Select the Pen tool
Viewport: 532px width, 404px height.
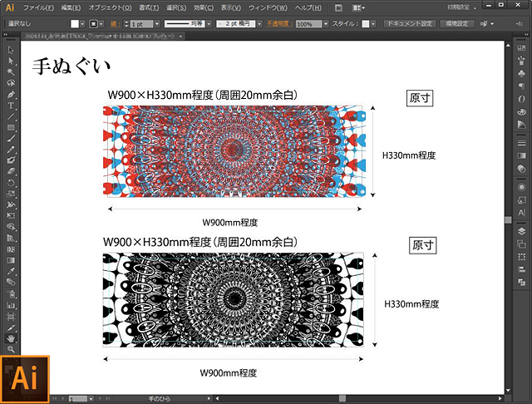pos(11,94)
